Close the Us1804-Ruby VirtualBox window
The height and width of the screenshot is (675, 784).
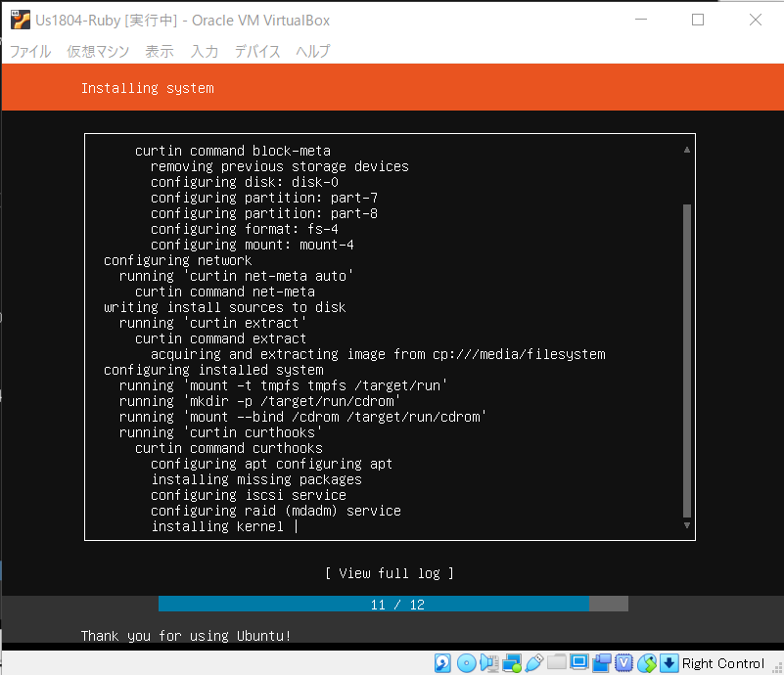pyautogui.click(x=756, y=20)
